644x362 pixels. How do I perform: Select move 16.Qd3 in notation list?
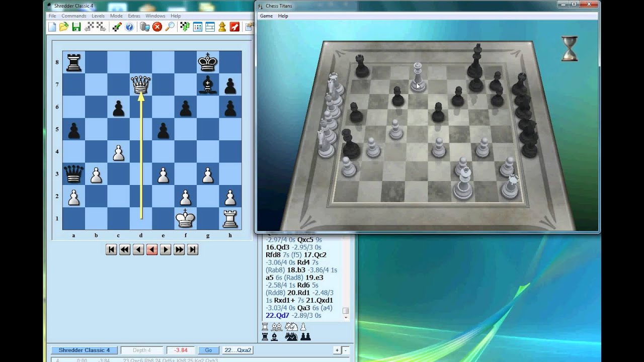point(277,247)
